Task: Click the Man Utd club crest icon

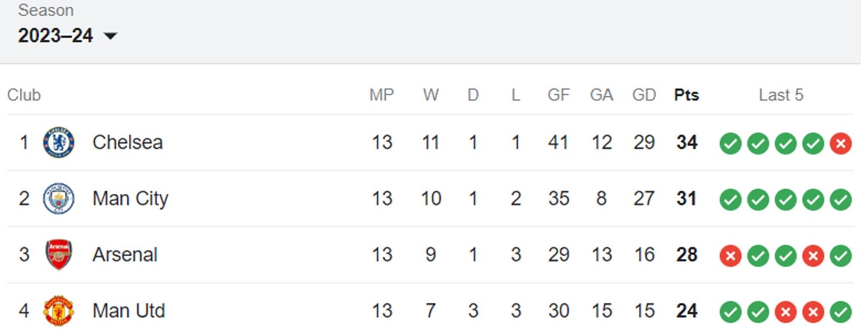Action: [59, 311]
